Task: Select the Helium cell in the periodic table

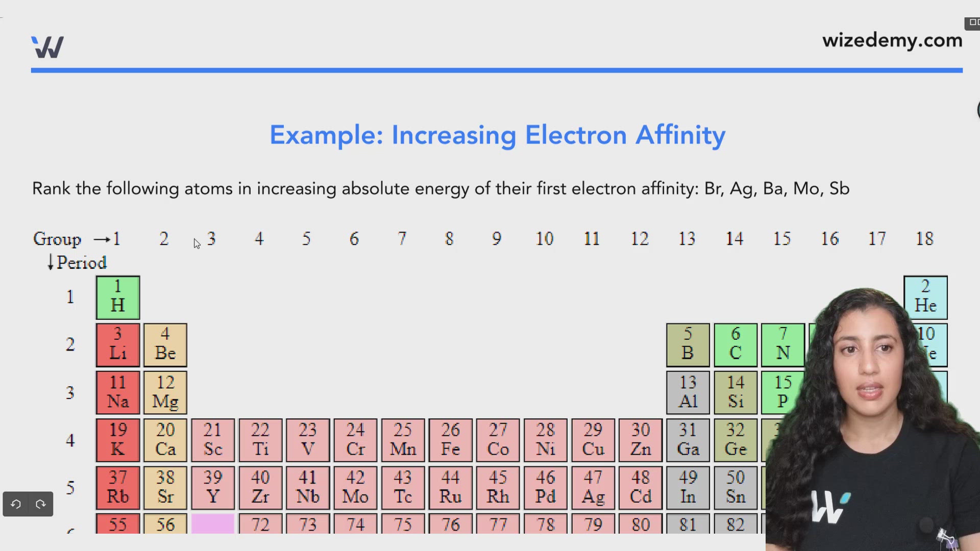Action: pyautogui.click(x=925, y=297)
